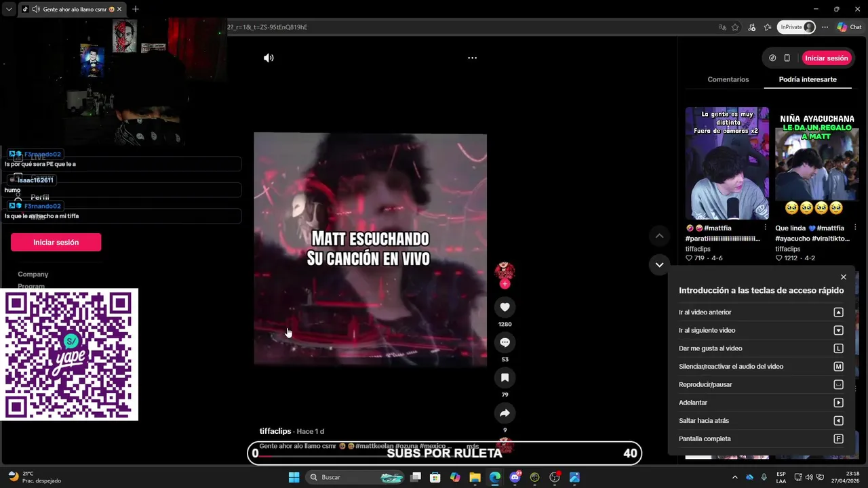Click the pink Iniciar sesión button in sidebar
The width and height of the screenshot is (868, 488).
pyautogui.click(x=56, y=242)
